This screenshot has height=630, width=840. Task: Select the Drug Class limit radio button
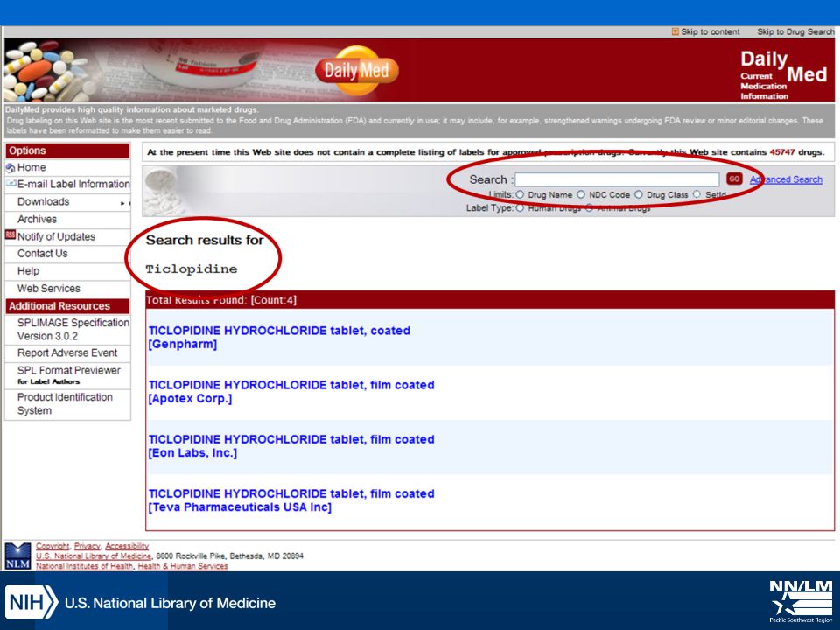point(639,194)
